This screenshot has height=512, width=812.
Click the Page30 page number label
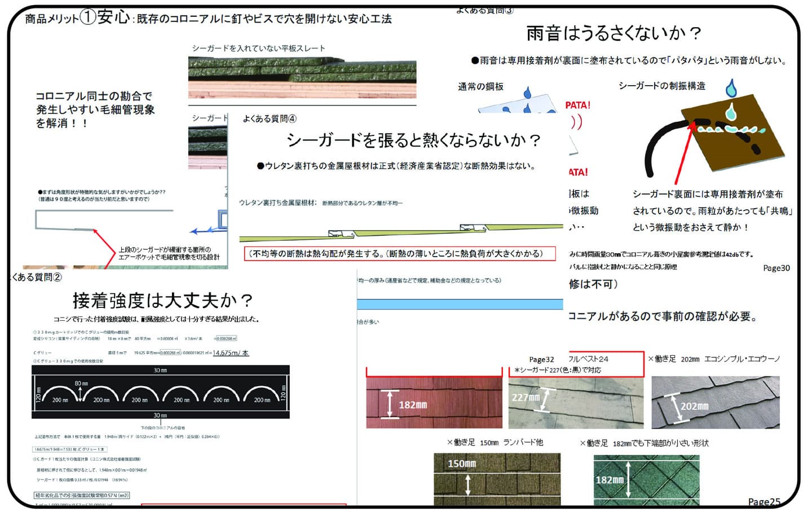776,268
